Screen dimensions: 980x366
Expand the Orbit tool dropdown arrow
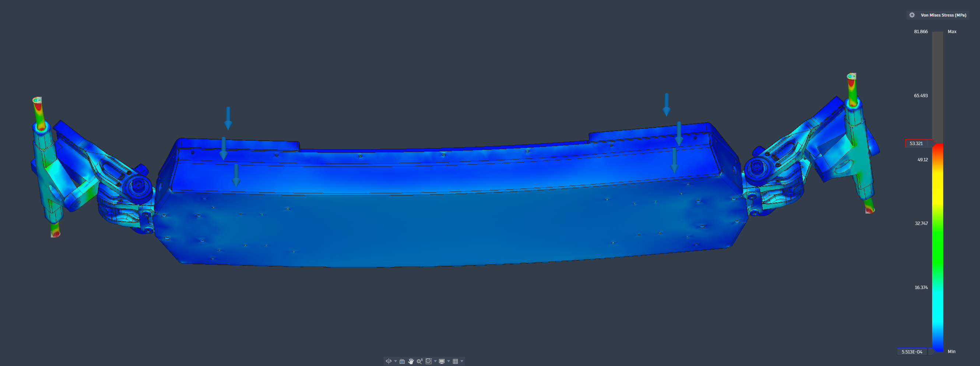(x=395, y=361)
